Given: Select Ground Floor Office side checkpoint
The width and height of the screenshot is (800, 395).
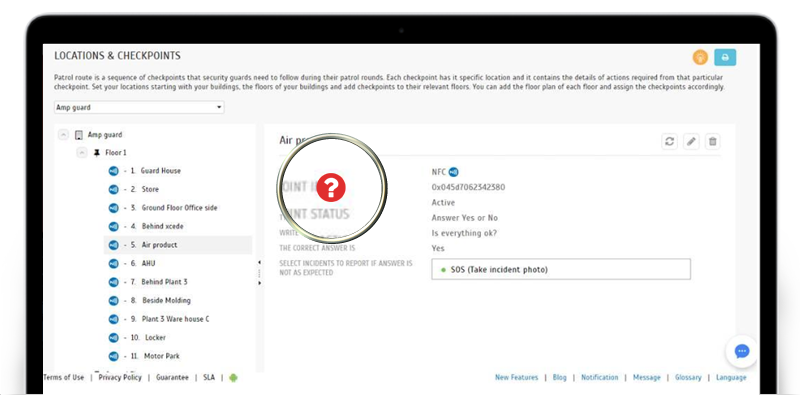Looking at the screenshot, I should pos(179,208).
